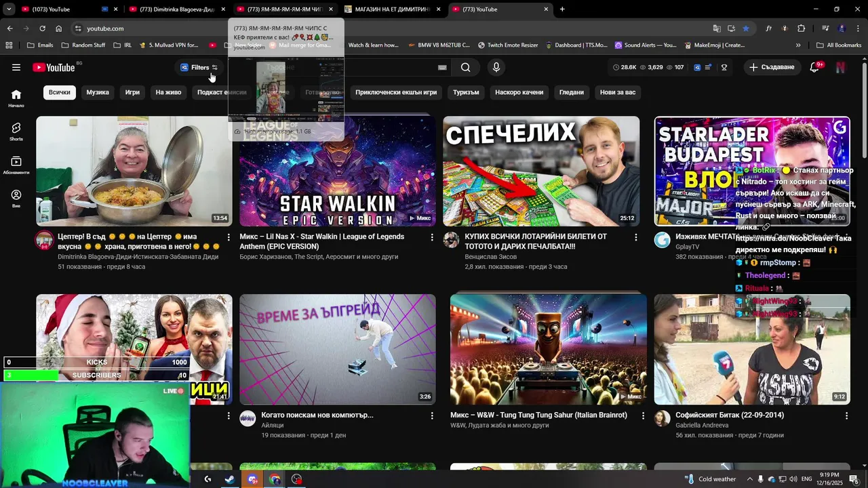Image resolution: width=868 pixels, height=488 pixels.
Task: Open new tab with plus button
Action: click(562, 9)
